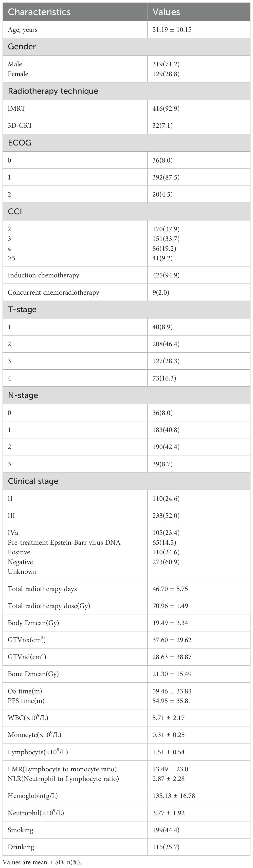Select the Age, years row label
253x868 pixels.
point(23,30)
